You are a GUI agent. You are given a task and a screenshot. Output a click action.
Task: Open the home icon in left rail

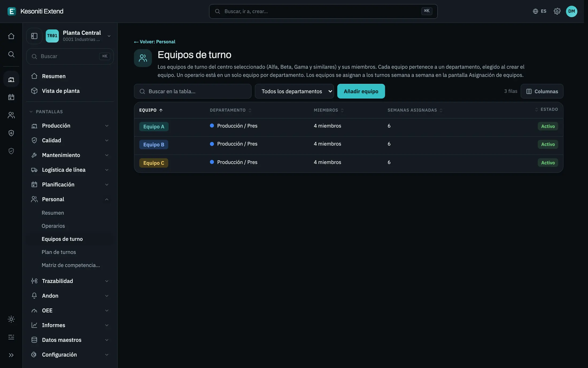pos(11,36)
